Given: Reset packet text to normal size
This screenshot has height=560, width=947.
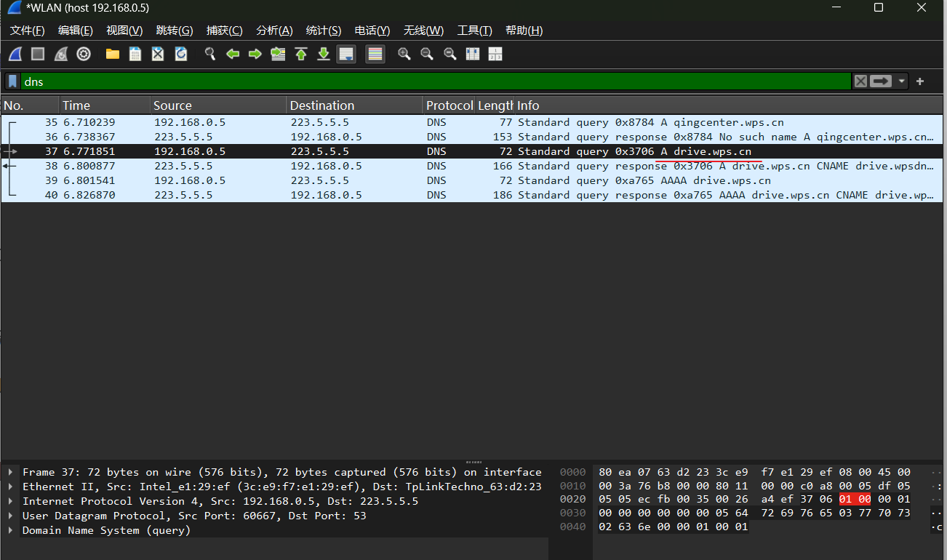Looking at the screenshot, I should [x=450, y=54].
